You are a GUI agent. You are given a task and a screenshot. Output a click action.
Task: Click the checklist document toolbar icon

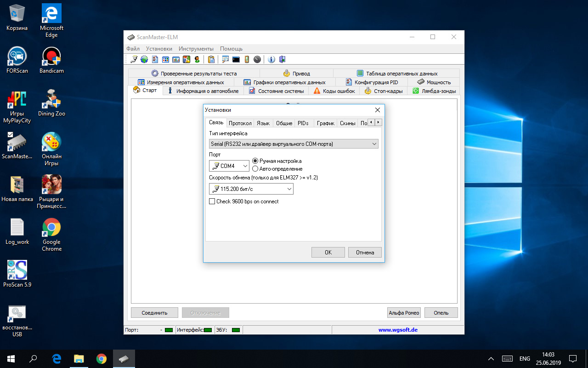155,59
